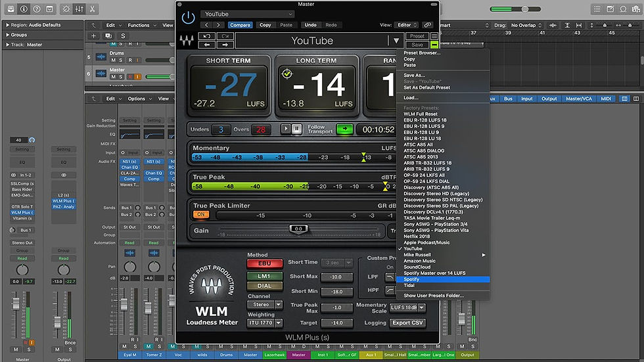This screenshot has width=644, height=362.
Task: Add a new track with plus icon
Action: click(93, 35)
